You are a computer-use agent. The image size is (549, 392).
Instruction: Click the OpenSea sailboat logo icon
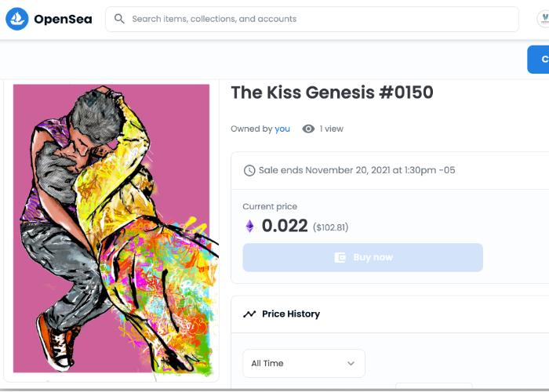(17, 19)
